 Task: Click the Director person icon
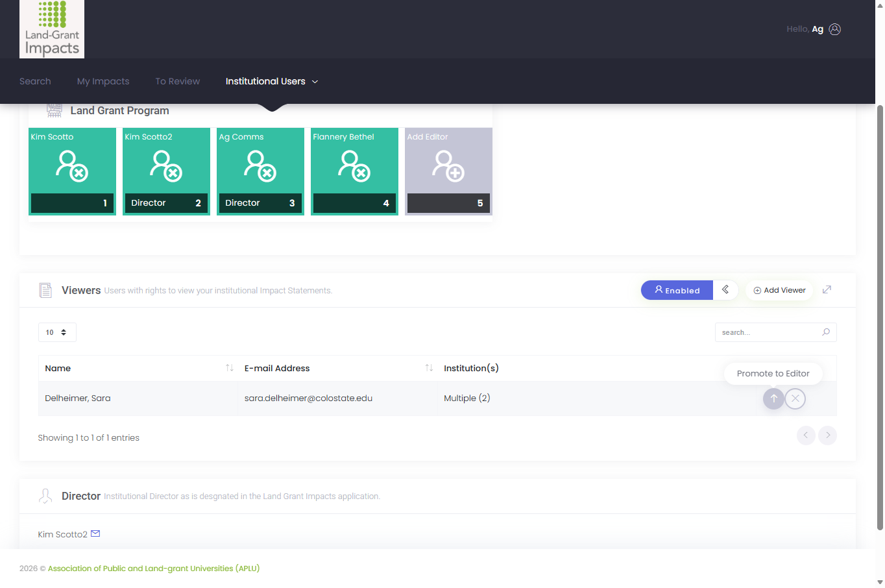tap(45, 496)
